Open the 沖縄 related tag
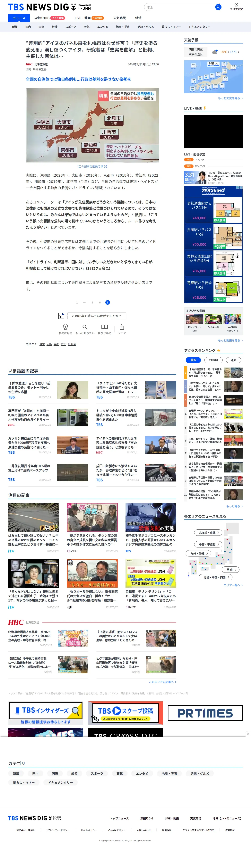 [x=42, y=344]
